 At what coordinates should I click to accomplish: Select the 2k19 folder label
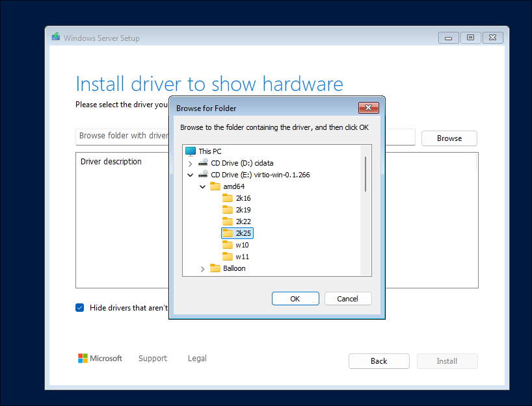pyautogui.click(x=243, y=210)
